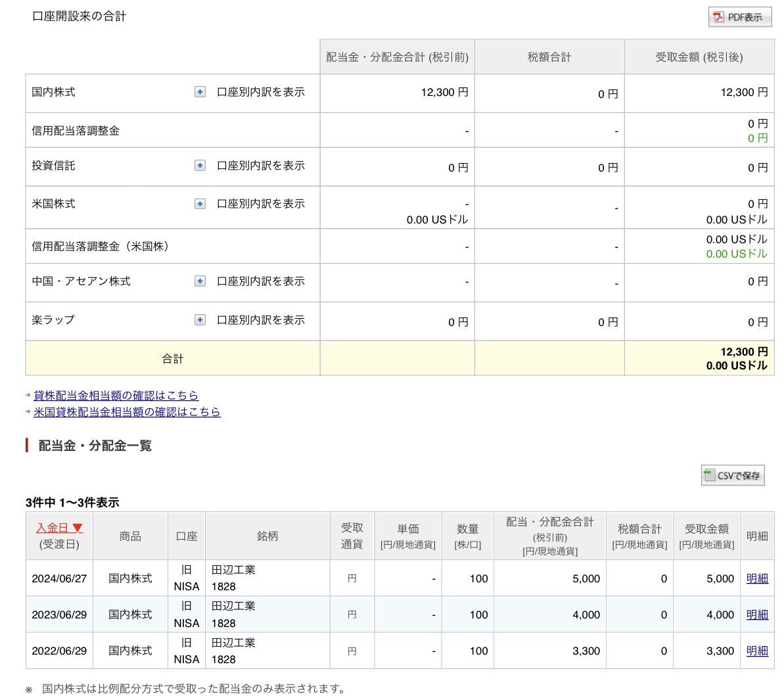Screen dimensions: 784x698
Task: Open 明細 for 2023/06/29 dividend
Action: 757,615
